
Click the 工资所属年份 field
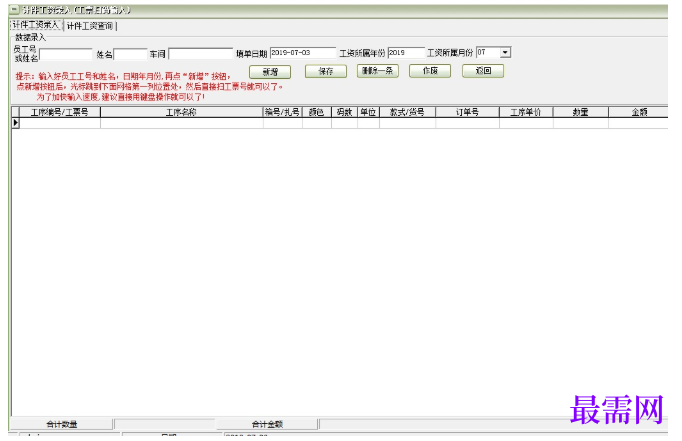(x=406, y=53)
